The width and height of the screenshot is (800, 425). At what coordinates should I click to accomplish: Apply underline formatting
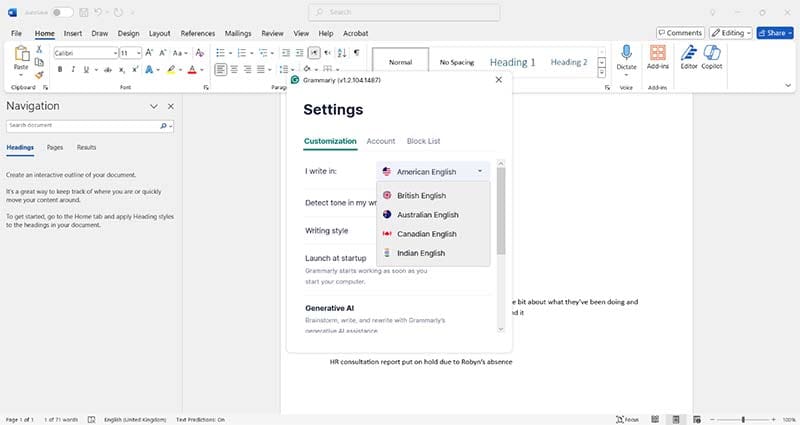pyautogui.click(x=86, y=69)
